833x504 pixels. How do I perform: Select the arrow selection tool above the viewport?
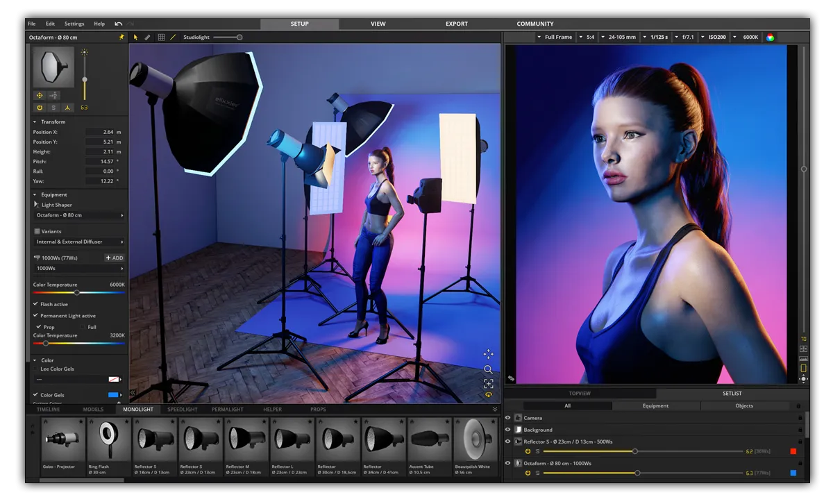(x=136, y=37)
